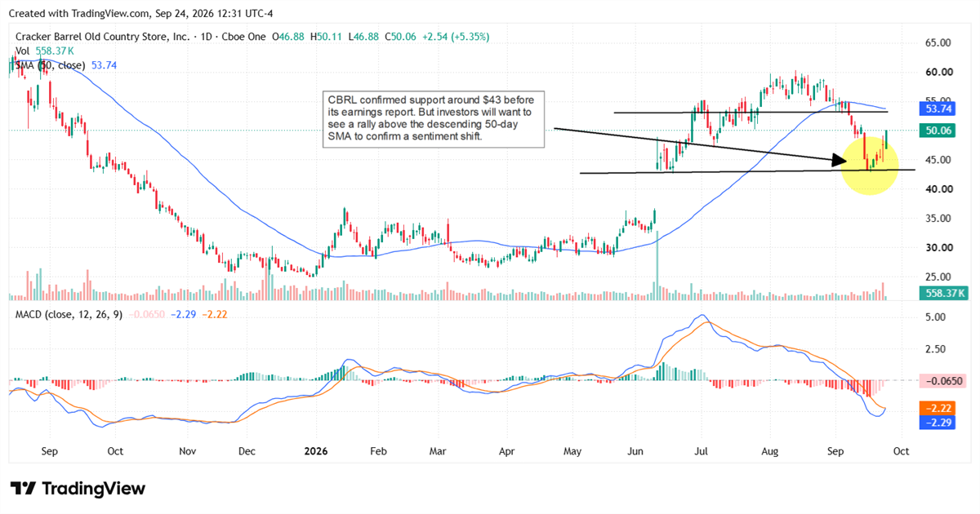Select the MACD (close, 12, 26, 9) legend

point(69,314)
